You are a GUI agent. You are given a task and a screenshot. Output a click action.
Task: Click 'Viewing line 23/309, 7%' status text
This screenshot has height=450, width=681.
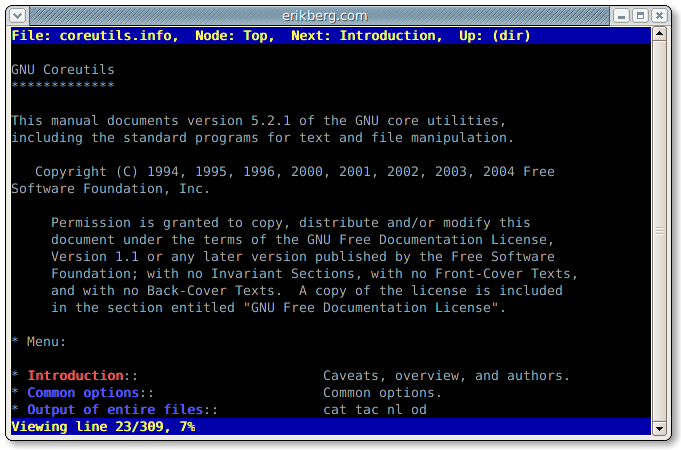pos(103,427)
